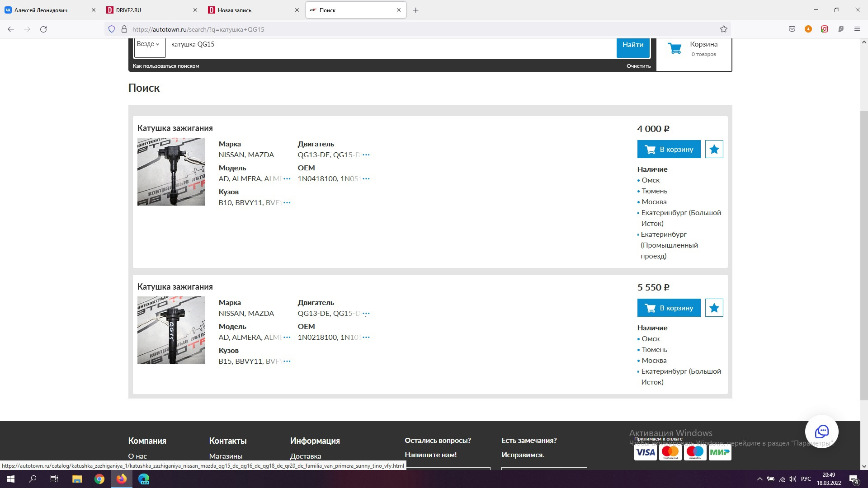
Task: Expand engine list of the 4 000 ₽ coil
Action: pyautogui.click(x=366, y=155)
